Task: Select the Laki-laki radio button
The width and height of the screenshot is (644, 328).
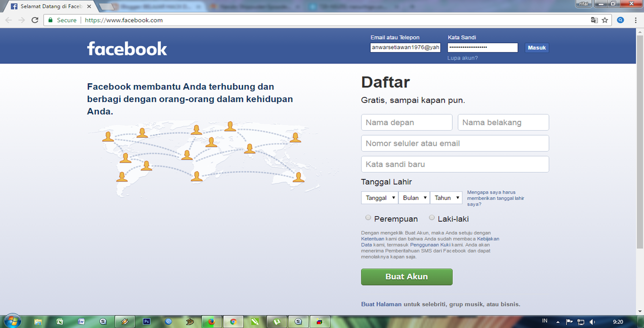Action: 431,218
